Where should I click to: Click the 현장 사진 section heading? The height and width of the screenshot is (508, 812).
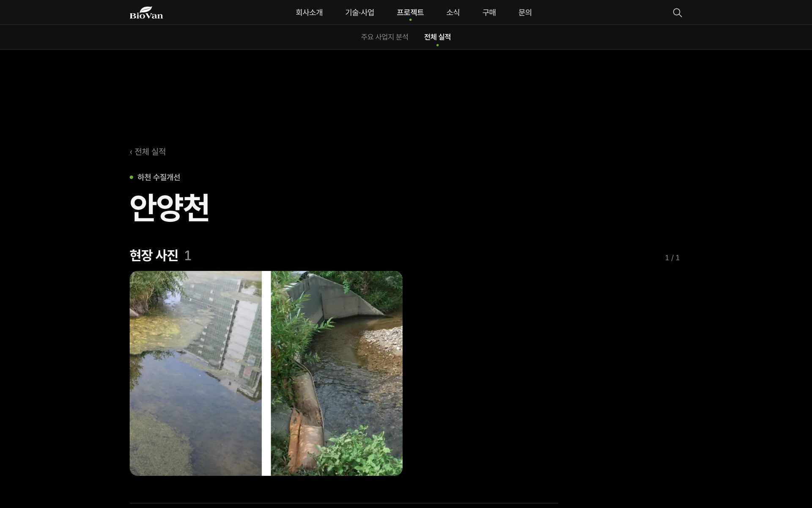click(x=154, y=255)
